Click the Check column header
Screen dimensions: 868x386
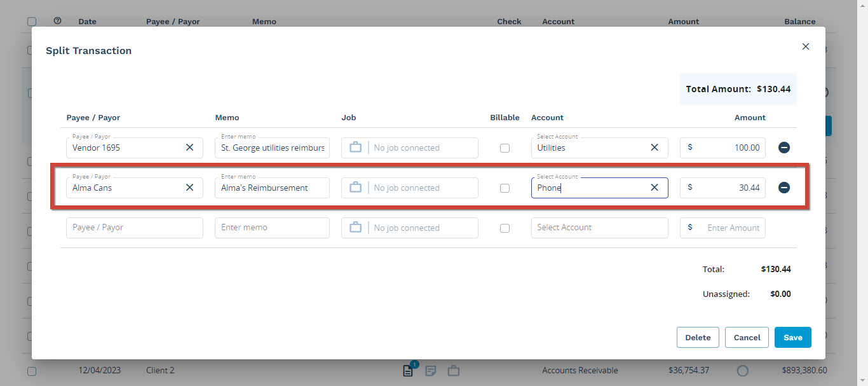(509, 22)
